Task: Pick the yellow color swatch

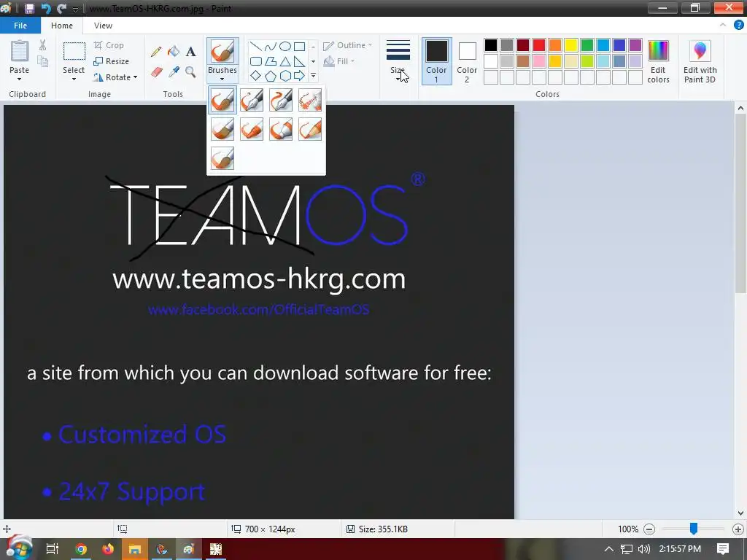Action: (570, 45)
